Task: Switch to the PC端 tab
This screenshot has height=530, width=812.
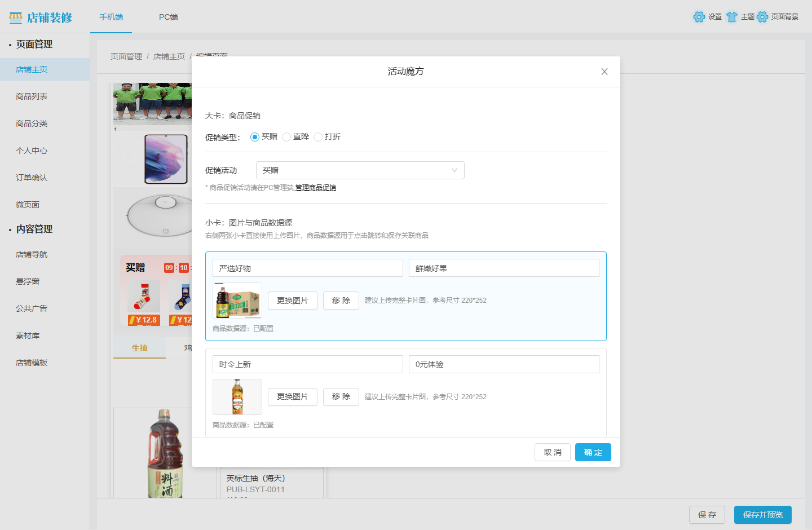Action: pos(169,17)
